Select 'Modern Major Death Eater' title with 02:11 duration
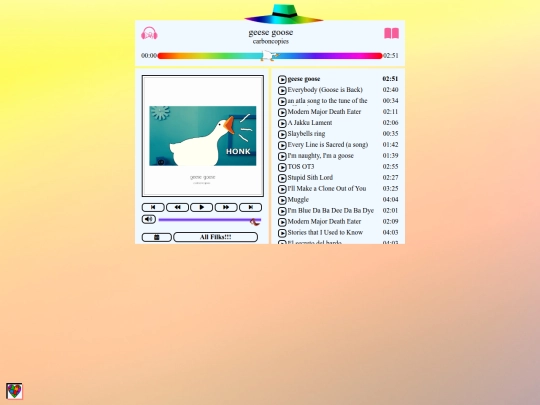Image resolution: width=540 pixels, height=405 pixels. (324, 112)
